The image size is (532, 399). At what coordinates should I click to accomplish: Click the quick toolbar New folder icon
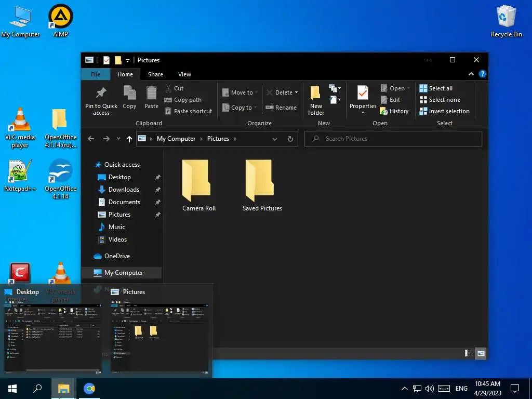(x=118, y=60)
